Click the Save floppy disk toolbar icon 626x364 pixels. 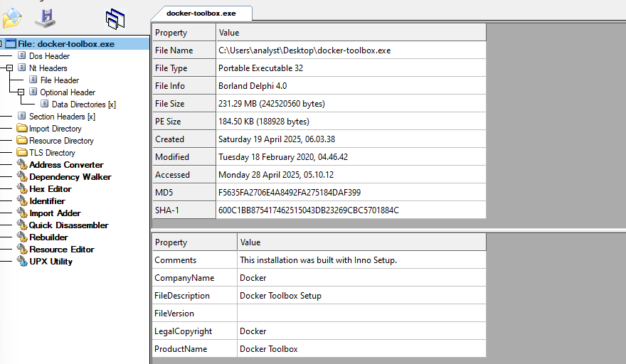point(46,18)
